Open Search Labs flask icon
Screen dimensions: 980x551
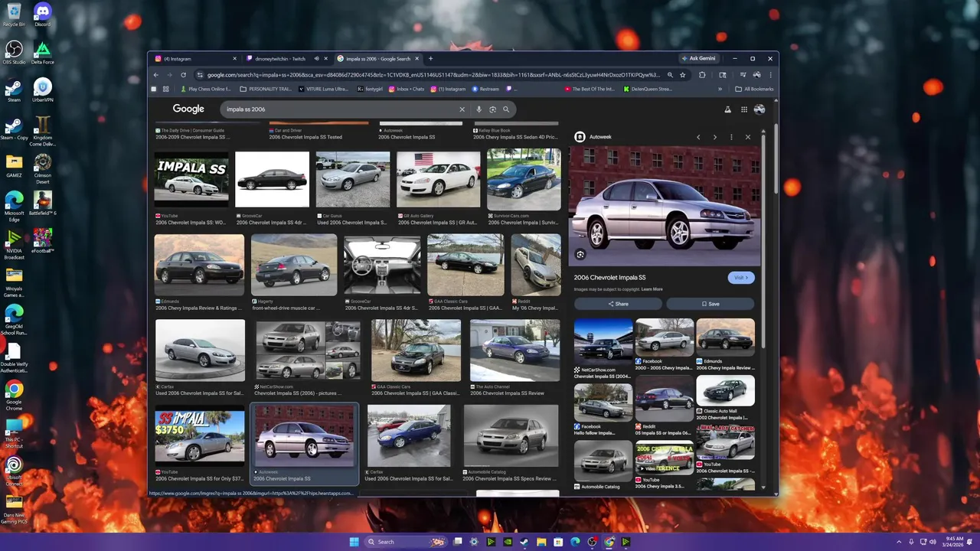(x=727, y=109)
